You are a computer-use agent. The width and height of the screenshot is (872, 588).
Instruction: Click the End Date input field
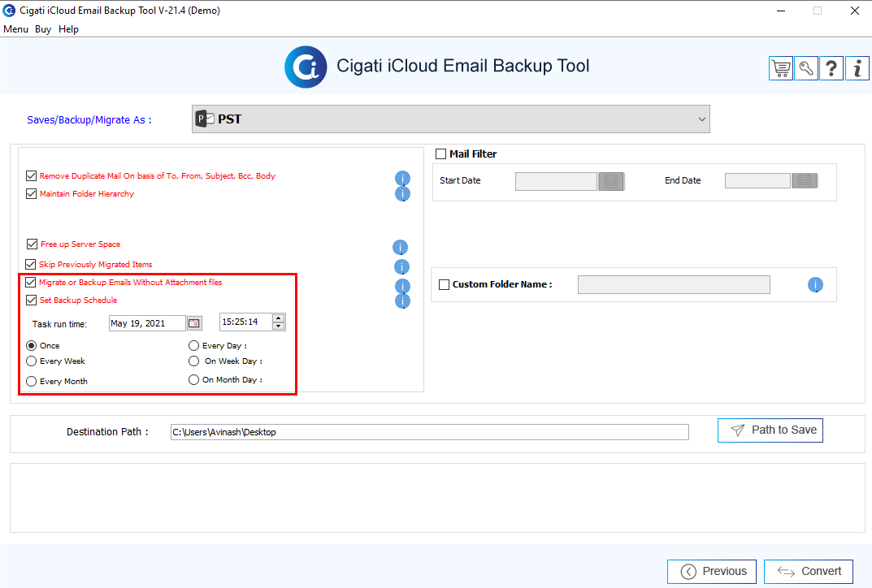coord(757,180)
